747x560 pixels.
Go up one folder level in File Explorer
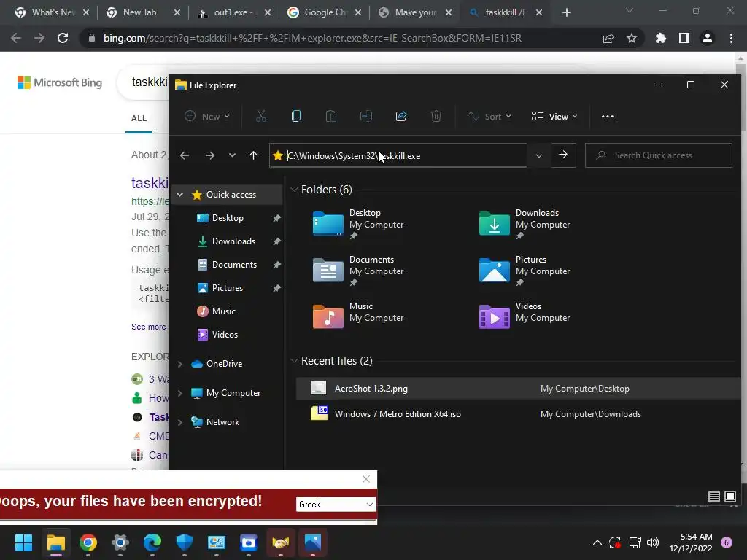(x=253, y=155)
